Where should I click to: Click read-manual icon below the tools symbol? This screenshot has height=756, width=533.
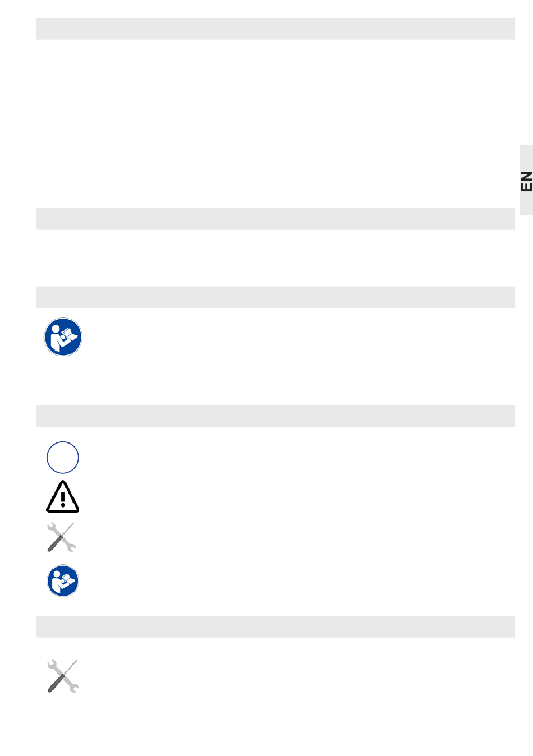pos(63,580)
